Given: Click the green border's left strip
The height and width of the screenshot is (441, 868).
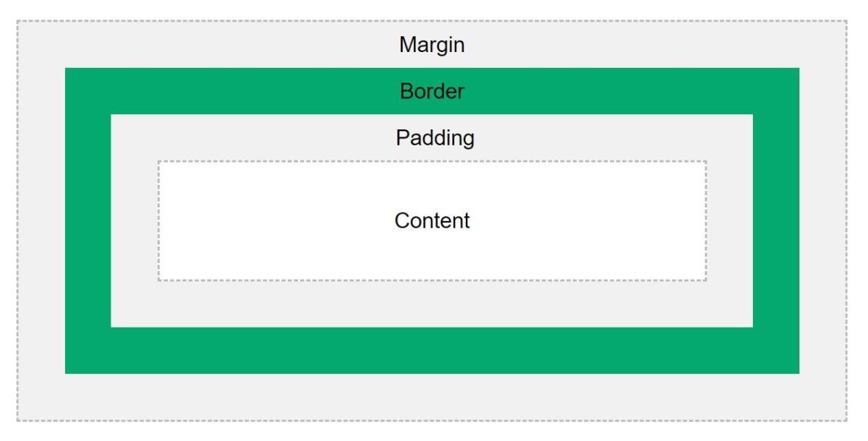Looking at the screenshot, I should tap(88, 220).
